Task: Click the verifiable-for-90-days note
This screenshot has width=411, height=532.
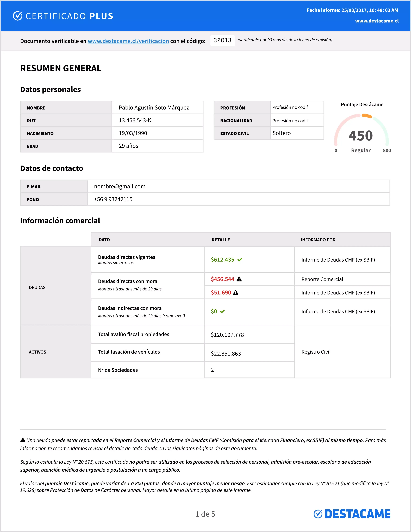Action: tap(285, 40)
